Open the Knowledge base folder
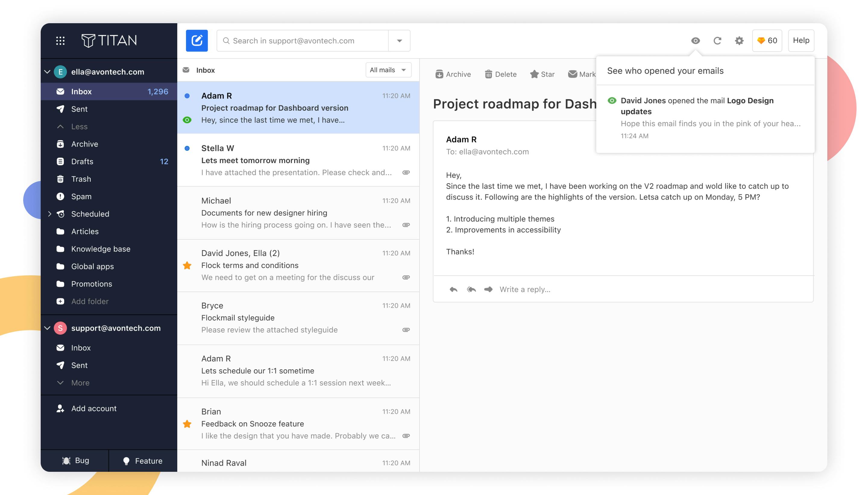 click(101, 249)
